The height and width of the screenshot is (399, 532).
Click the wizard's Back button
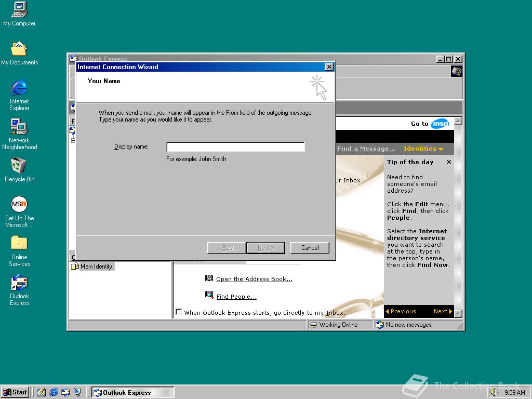pos(227,248)
